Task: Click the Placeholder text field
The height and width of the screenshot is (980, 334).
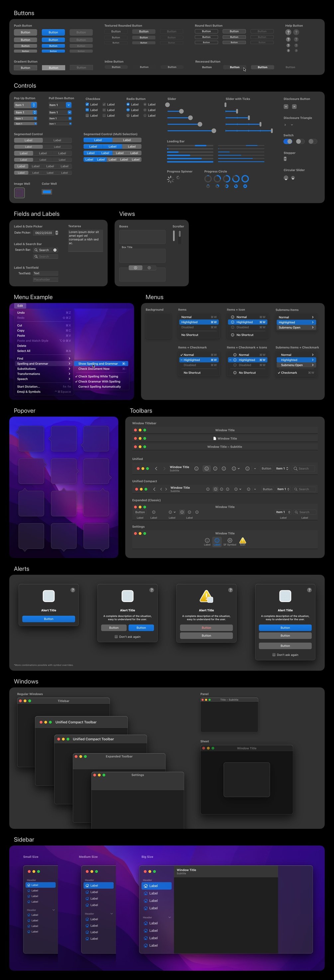Action: click(45, 280)
